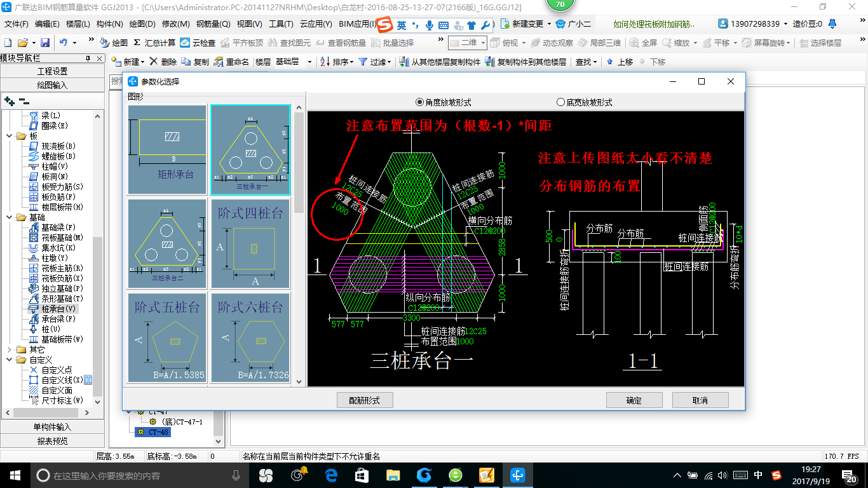Select 螺旋板(B) in the tree

pos(53,156)
